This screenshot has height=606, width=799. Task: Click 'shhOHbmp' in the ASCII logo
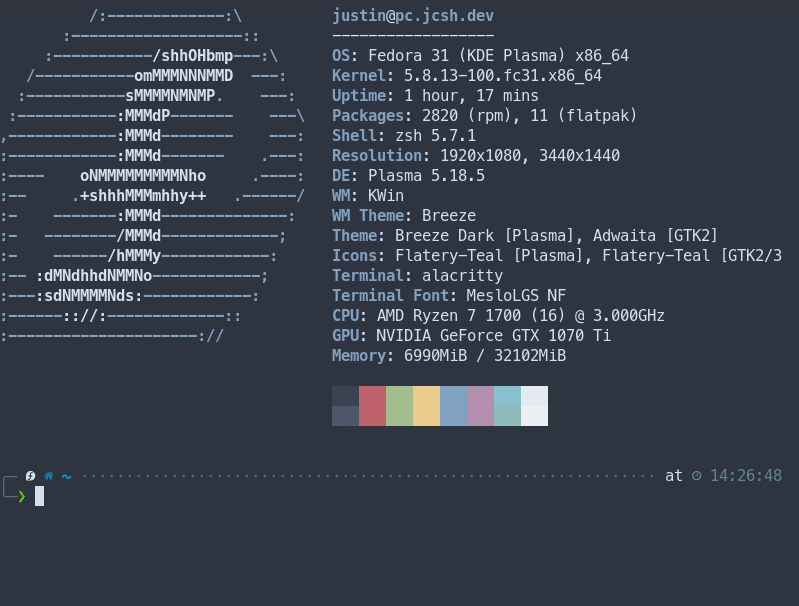(x=197, y=56)
